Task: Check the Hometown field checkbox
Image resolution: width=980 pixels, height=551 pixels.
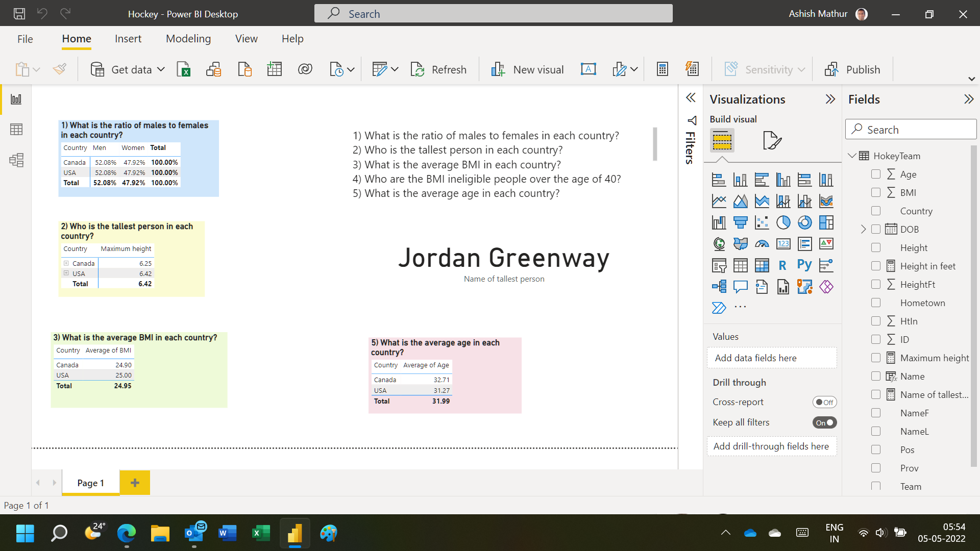Action: 876,303
